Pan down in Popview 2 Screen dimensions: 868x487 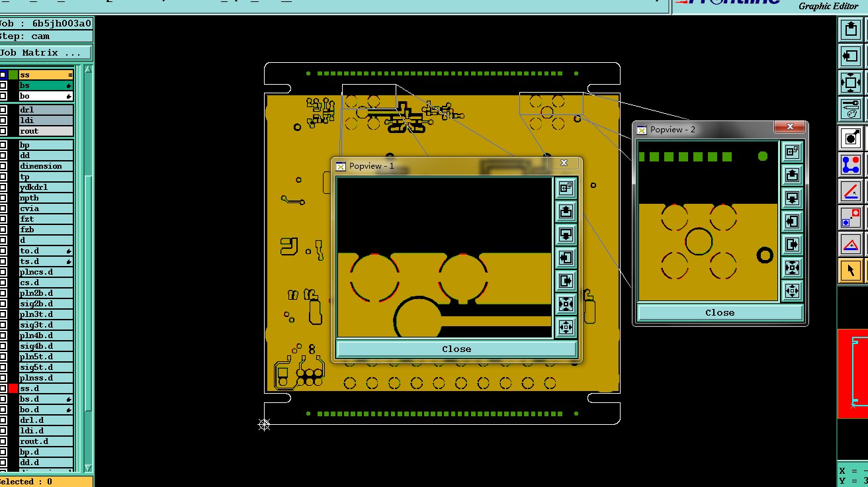point(792,198)
